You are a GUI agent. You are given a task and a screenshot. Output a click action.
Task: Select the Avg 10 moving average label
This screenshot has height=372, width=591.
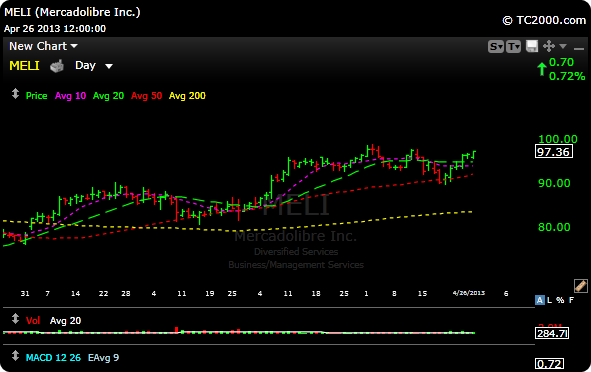[70, 96]
